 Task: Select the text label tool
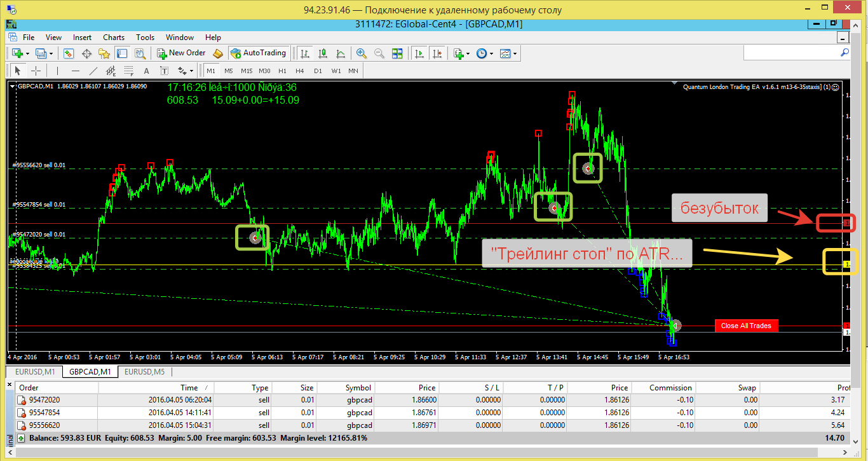(164, 71)
